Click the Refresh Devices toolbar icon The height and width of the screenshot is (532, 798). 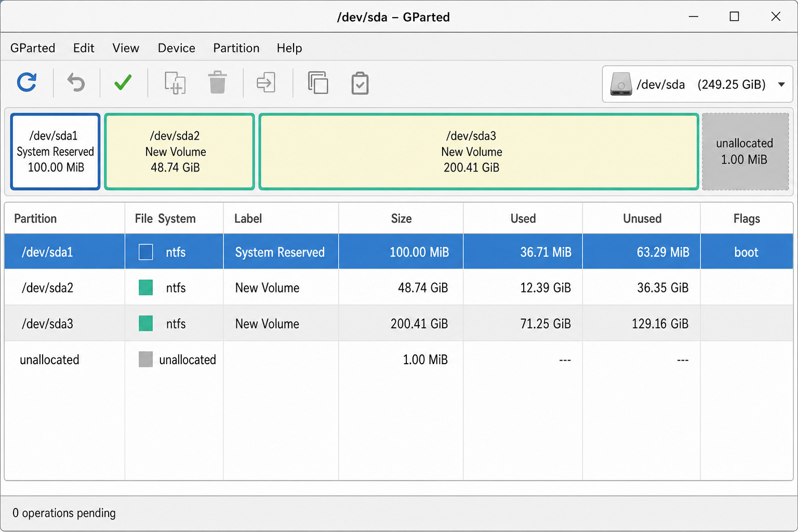pyautogui.click(x=26, y=83)
